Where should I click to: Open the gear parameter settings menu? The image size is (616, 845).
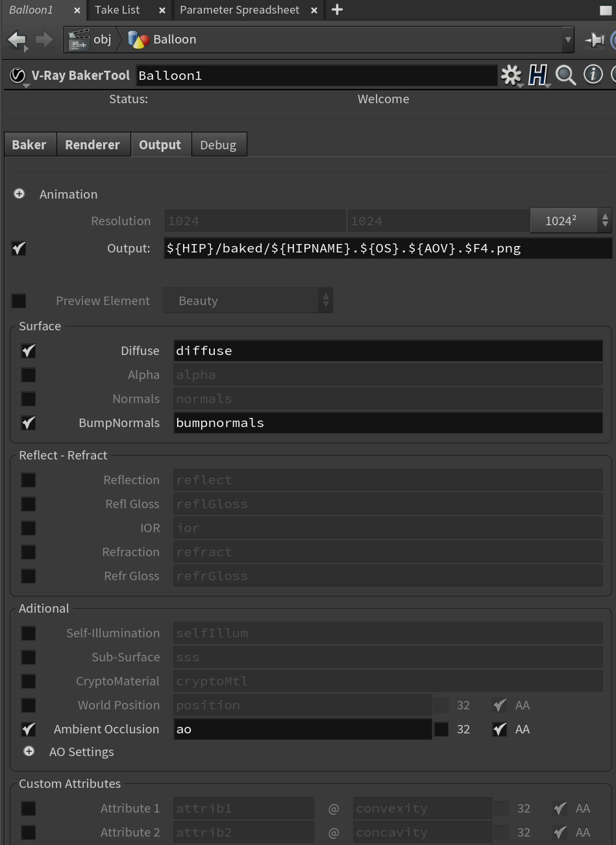(511, 75)
